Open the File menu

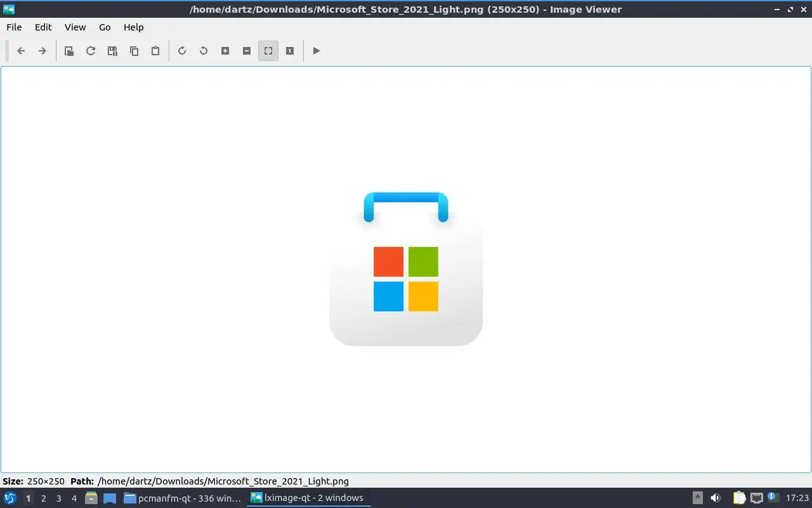coord(14,27)
